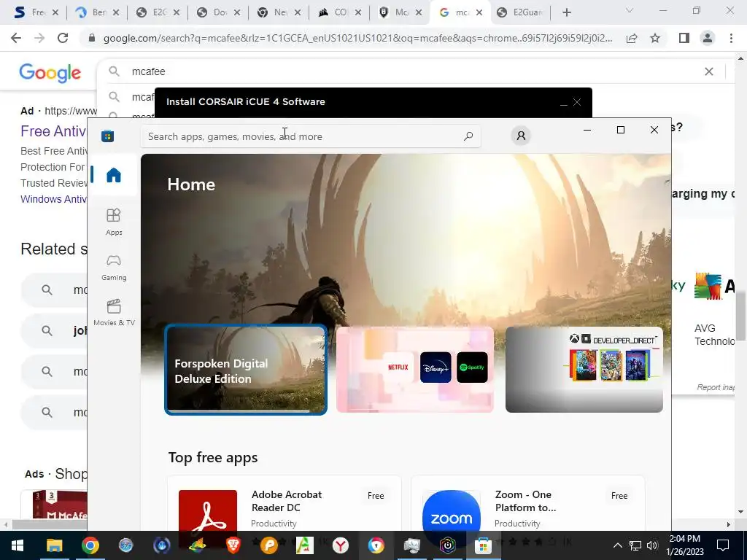Open network status tray icon
This screenshot has height=560, width=747.
(635, 545)
